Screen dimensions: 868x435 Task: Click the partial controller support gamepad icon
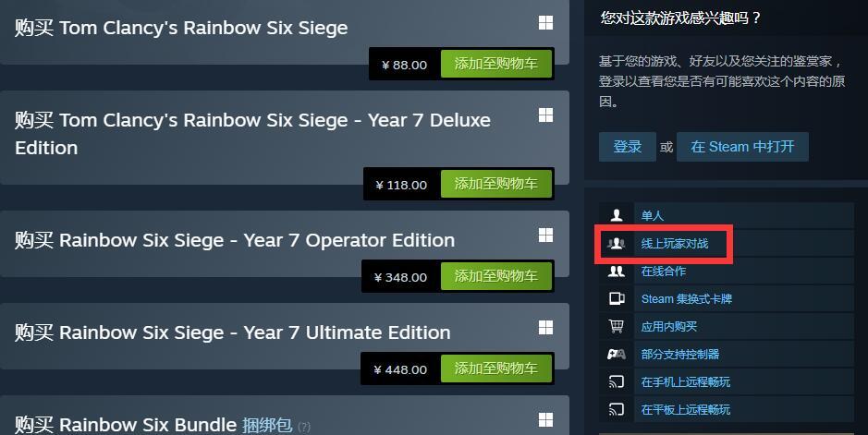617,354
